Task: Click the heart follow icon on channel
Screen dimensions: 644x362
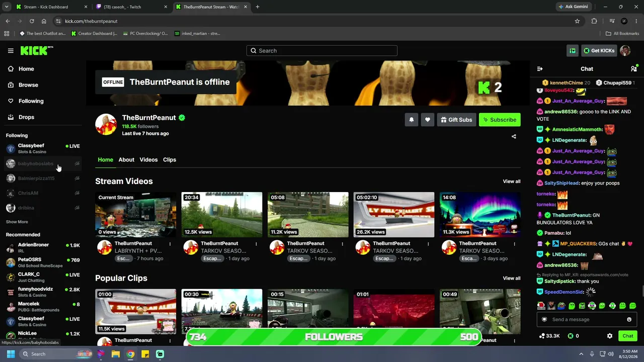Action: pos(428,120)
